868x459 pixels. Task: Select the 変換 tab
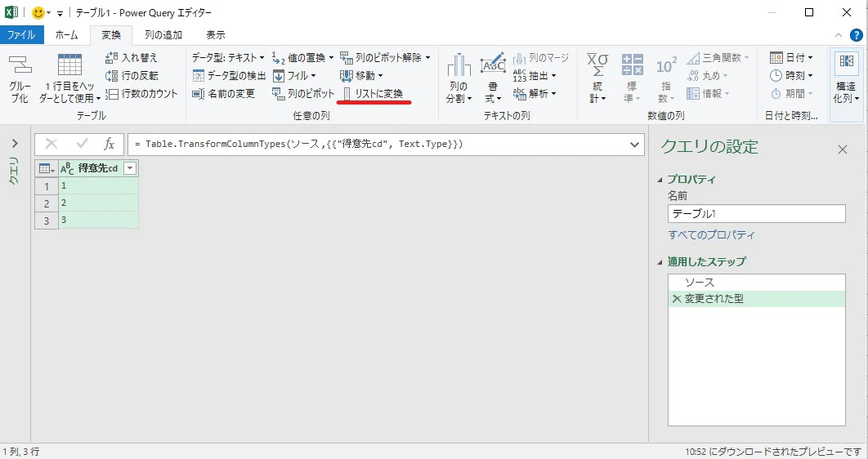point(110,35)
